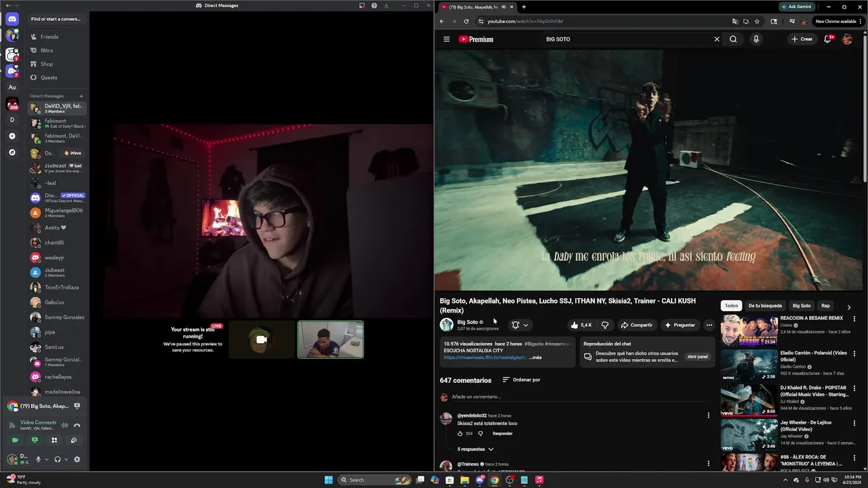Reload the YouTube page in Chrome
The height and width of the screenshot is (488, 868).
click(466, 21)
